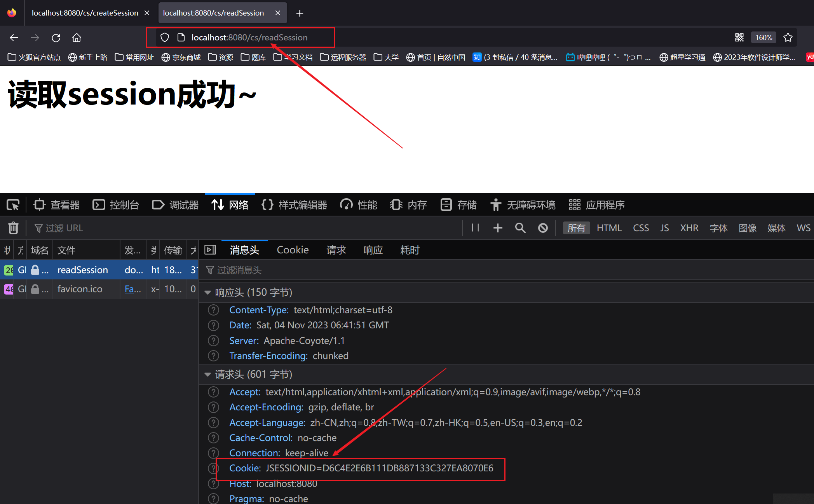Open help for Content-Type header

pyautogui.click(x=213, y=310)
